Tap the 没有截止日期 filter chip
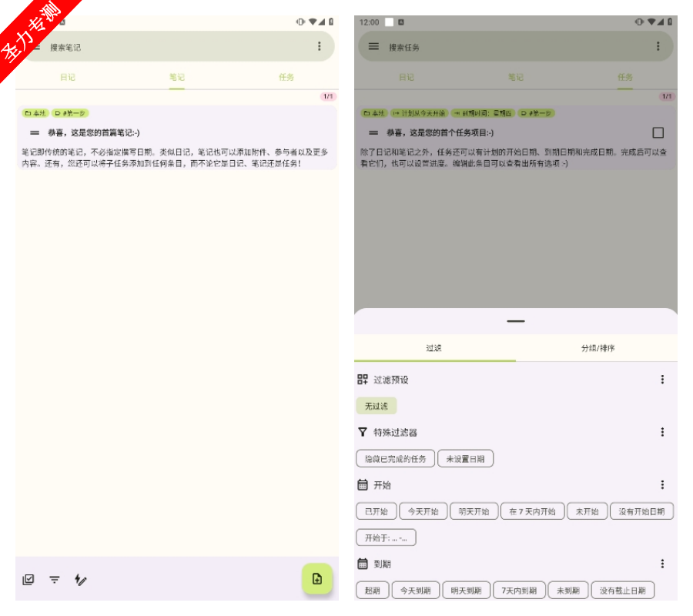The height and width of the screenshot is (616, 693). tap(623, 590)
